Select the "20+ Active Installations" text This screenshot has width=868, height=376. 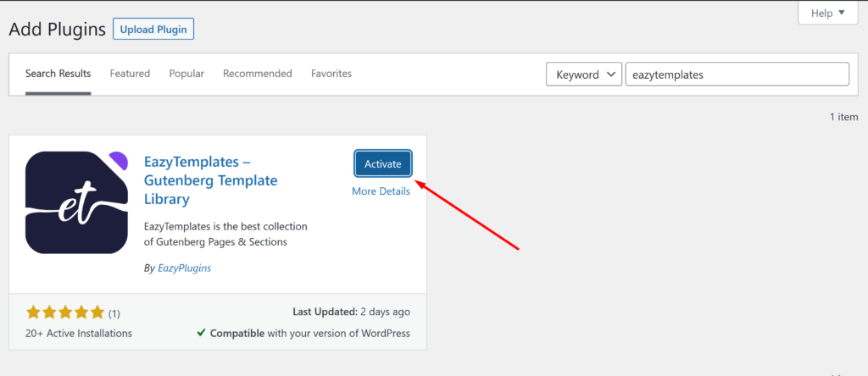pyautogui.click(x=79, y=334)
